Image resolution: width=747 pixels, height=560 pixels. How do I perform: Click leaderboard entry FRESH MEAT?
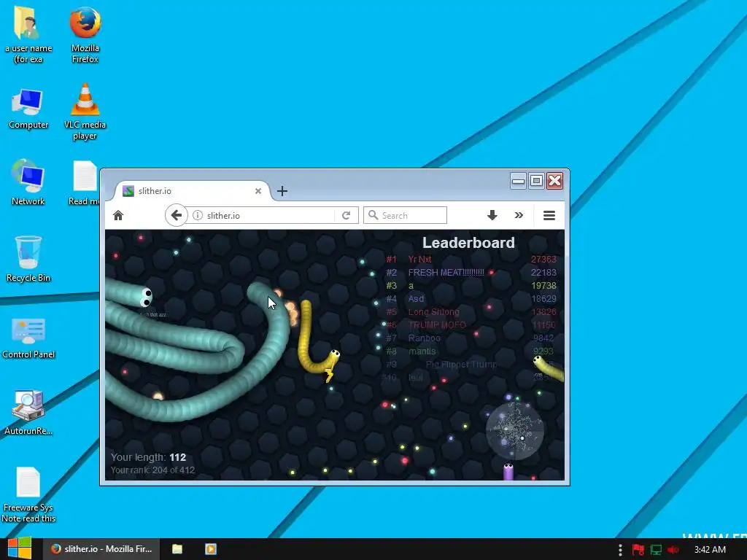pyautogui.click(x=446, y=273)
